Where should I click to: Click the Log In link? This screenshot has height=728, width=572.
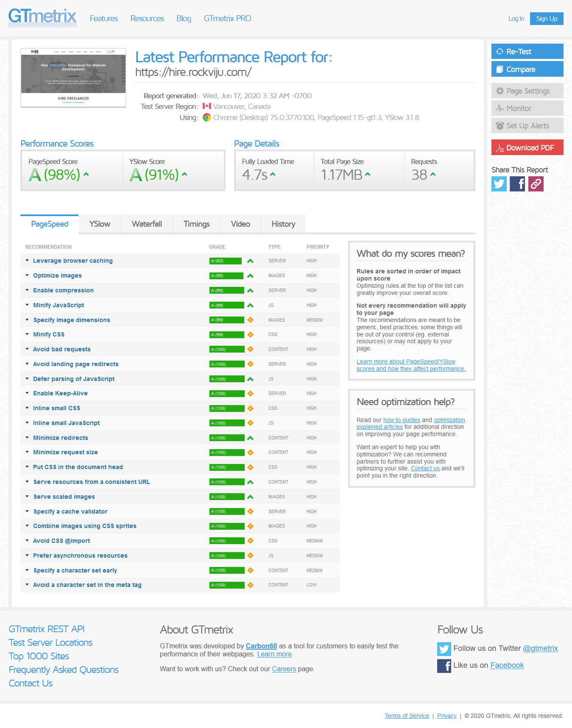click(x=516, y=19)
